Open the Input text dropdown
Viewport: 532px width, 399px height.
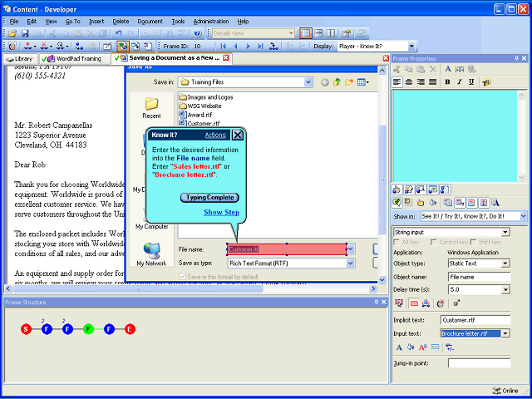[x=506, y=333]
